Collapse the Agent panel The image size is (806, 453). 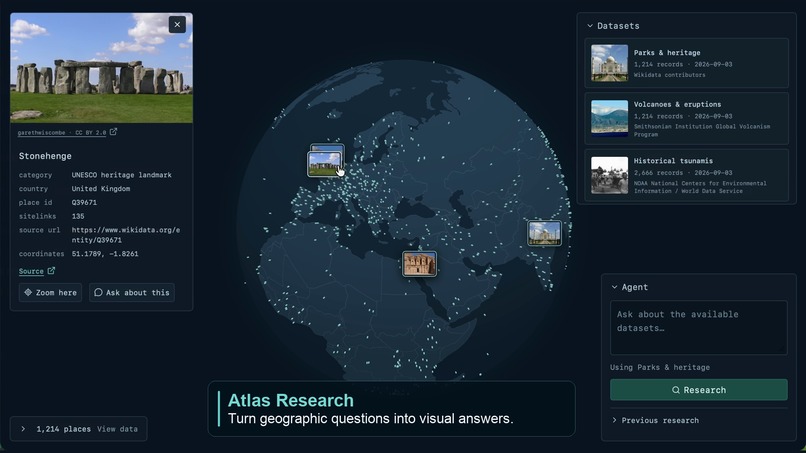[614, 287]
